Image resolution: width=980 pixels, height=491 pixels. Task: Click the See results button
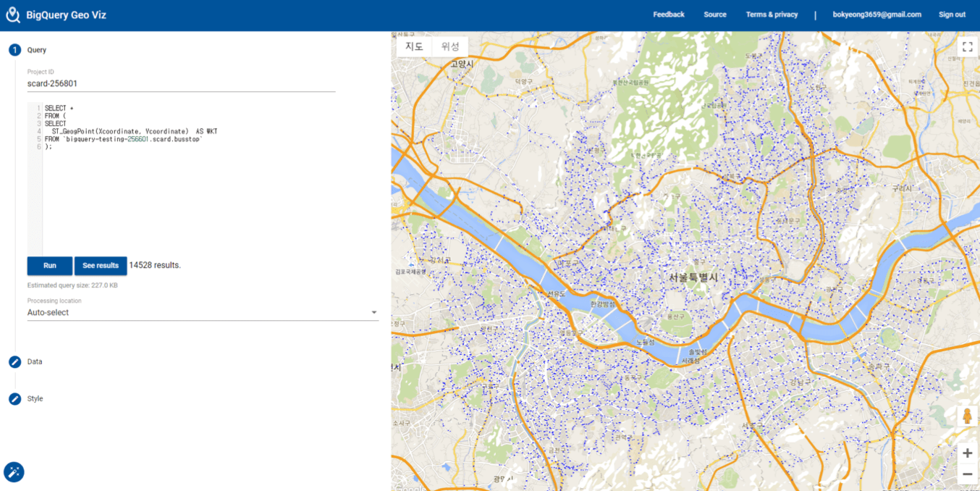click(101, 266)
